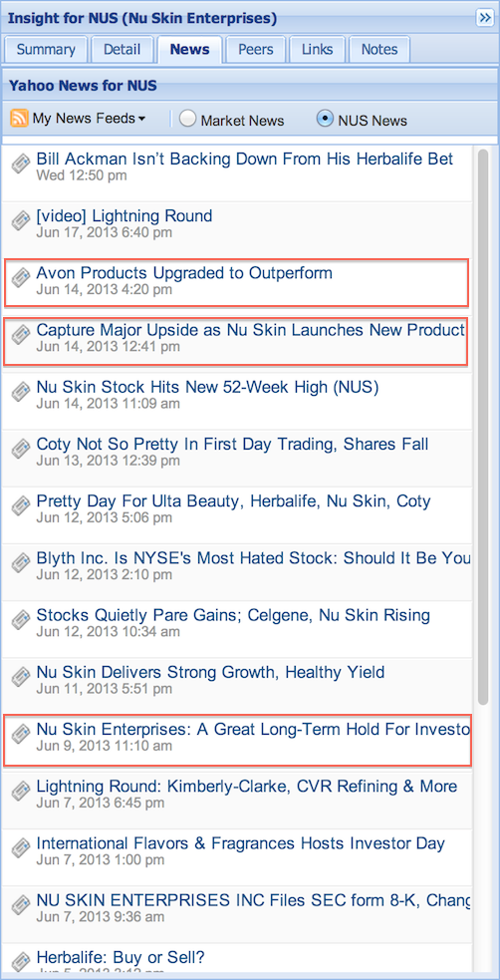Image resolution: width=500 pixels, height=980 pixels.
Task: Click the Jun 12, 2013 10:34 am timestamp
Action: click(x=108, y=632)
